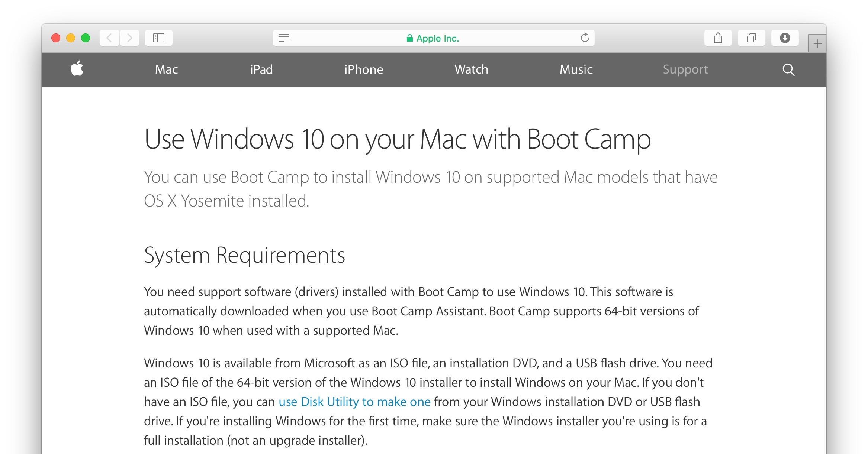The width and height of the screenshot is (868, 454).
Task: Follow the 'use Disk Utility to make one' link
Action: (354, 402)
